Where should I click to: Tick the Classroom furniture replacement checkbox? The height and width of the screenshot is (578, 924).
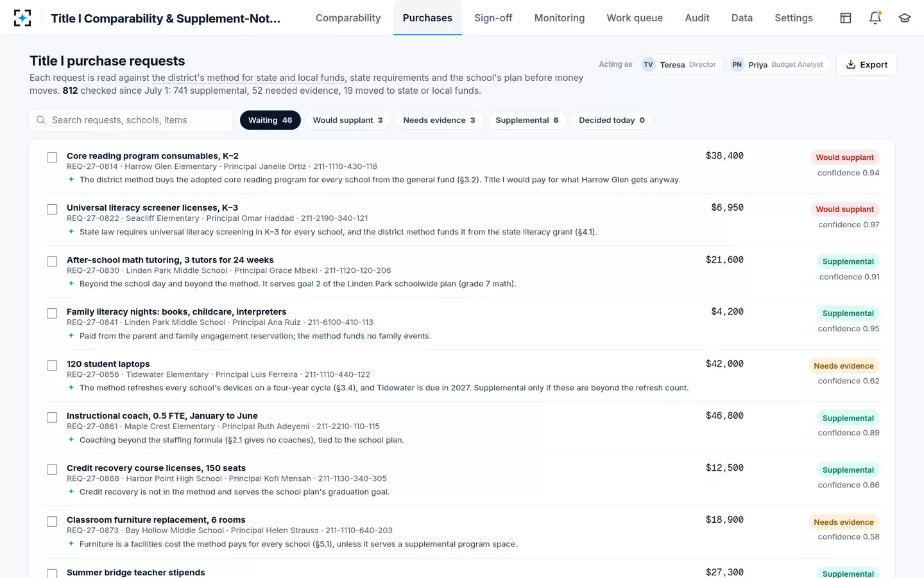(x=52, y=521)
